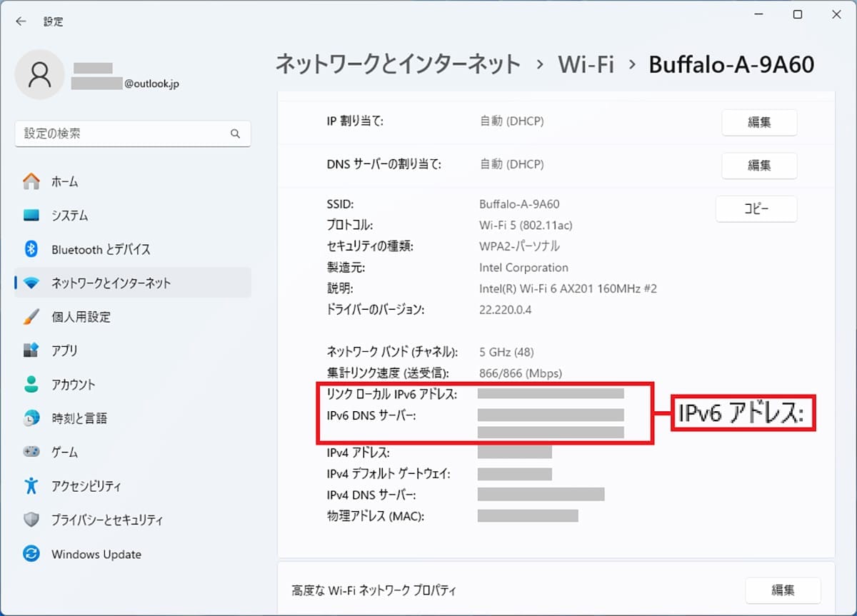
Task: Select the Accounts (アカウント) person icon
Action: tap(31, 384)
